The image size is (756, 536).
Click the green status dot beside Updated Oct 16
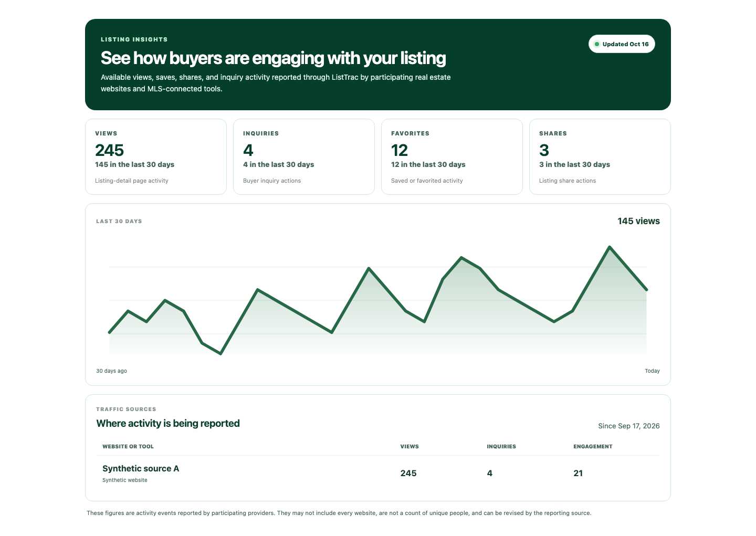tap(597, 44)
